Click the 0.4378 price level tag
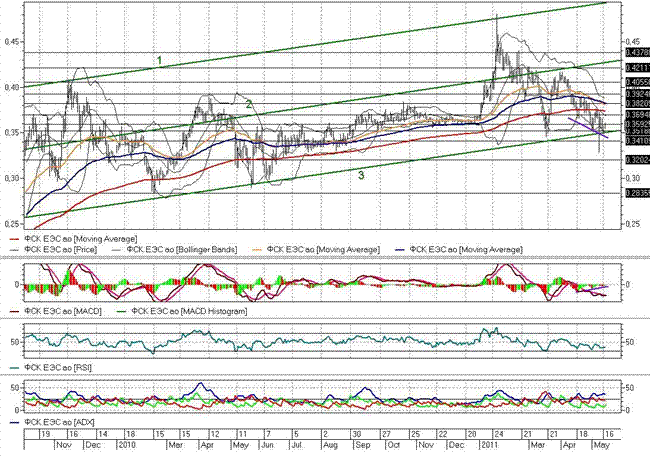Image resolution: width=650 pixels, height=463 pixels. [x=636, y=51]
